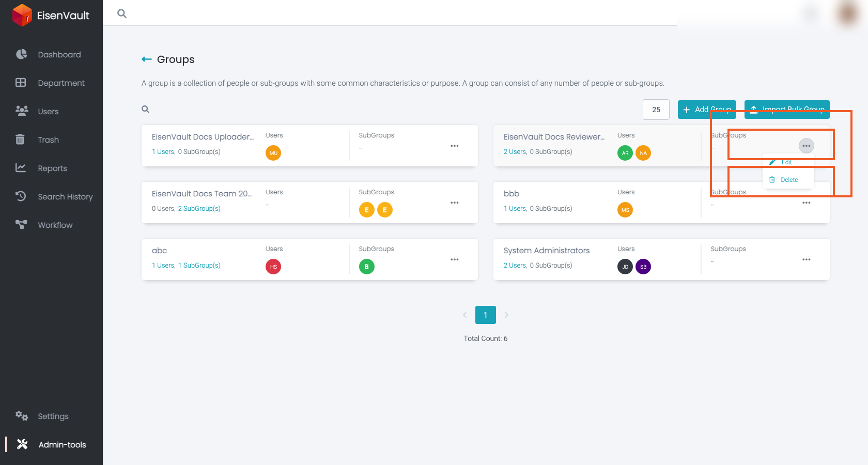Viewport: 868px width, 465px height.
Task: Click the Department grid icon in sidebar
Action: (21, 83)
